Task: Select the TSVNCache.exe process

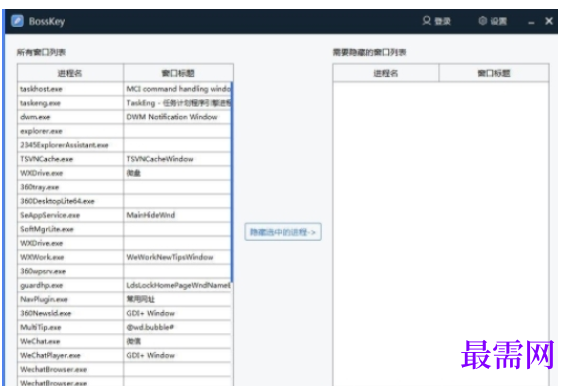Action: click(70, 159)
